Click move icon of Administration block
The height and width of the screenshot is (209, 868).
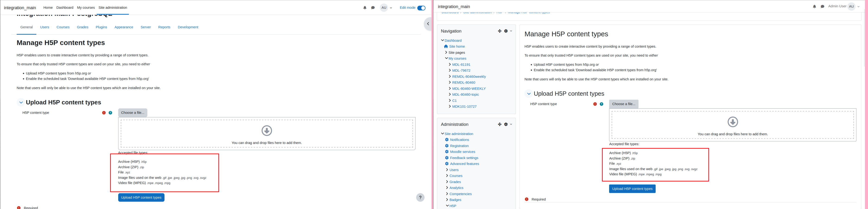point(500,124)
